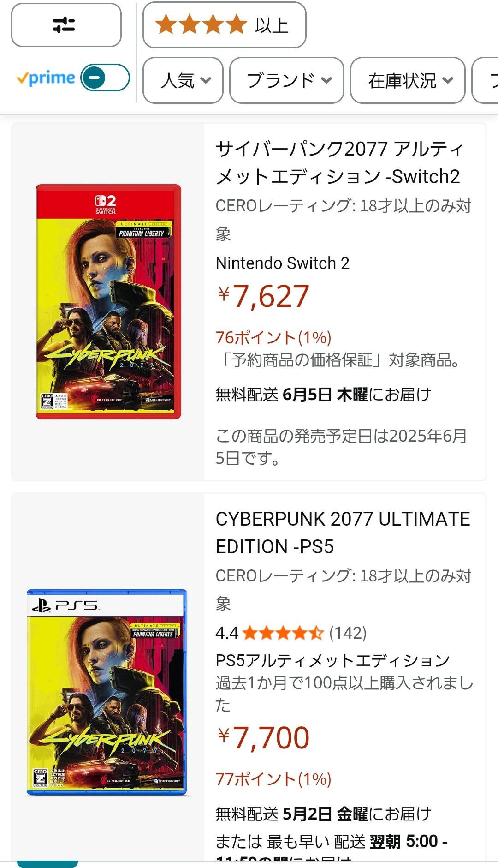Tap the Nintendo Switch 2 platform label

click(283, 263)
